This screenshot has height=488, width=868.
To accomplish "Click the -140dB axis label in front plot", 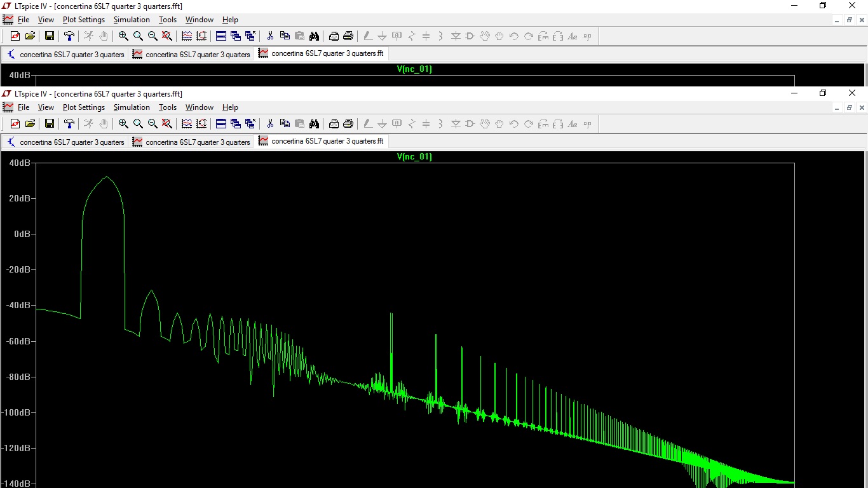I will pyautogui.click(x=15, y=484).
